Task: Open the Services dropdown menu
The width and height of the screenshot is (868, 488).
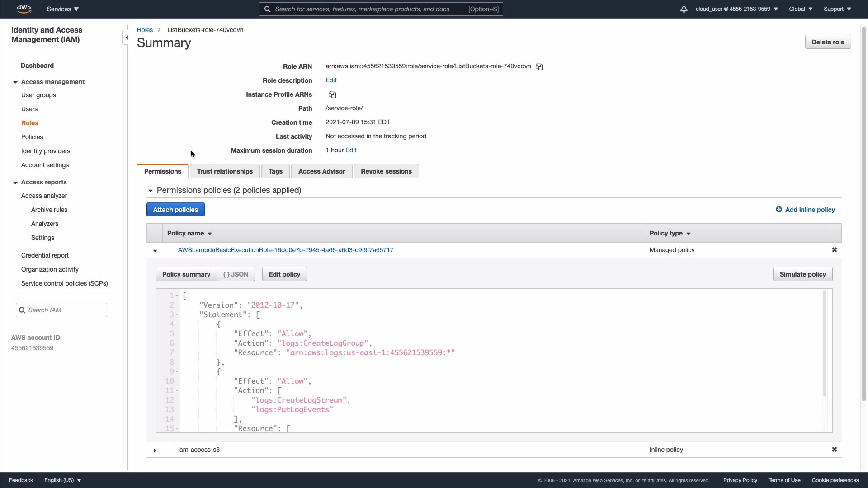Action: coord(63,9)
